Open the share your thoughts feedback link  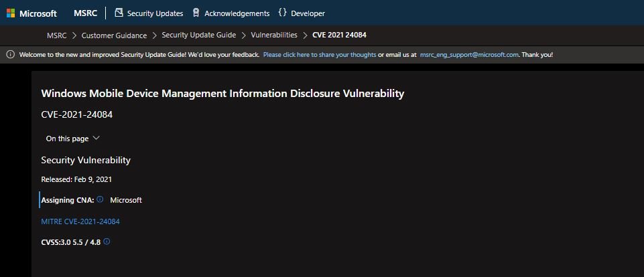click(x=320, y=55)
